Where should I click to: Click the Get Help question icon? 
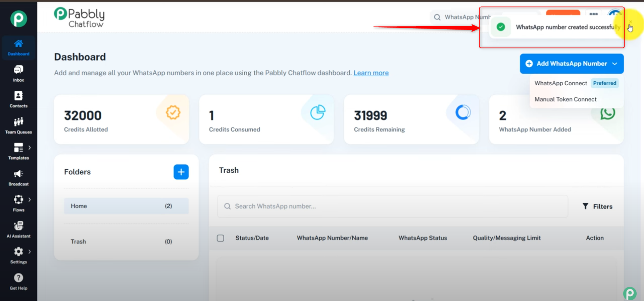(x=18, y=278)
